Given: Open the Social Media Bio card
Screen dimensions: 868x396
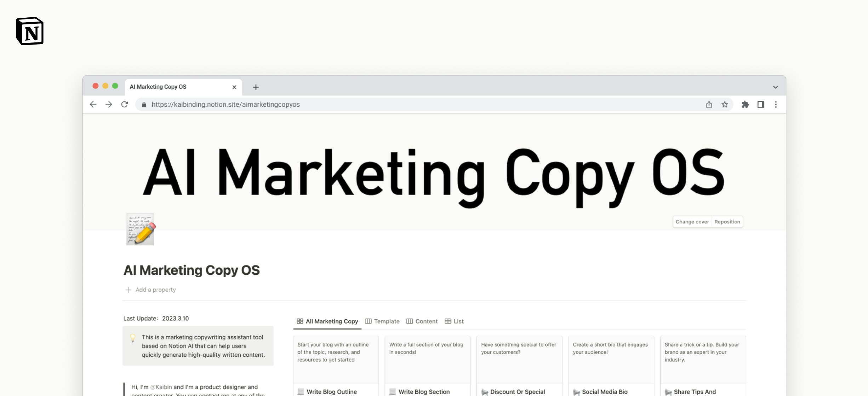Looking at the screenshot, I should [611, 366].
